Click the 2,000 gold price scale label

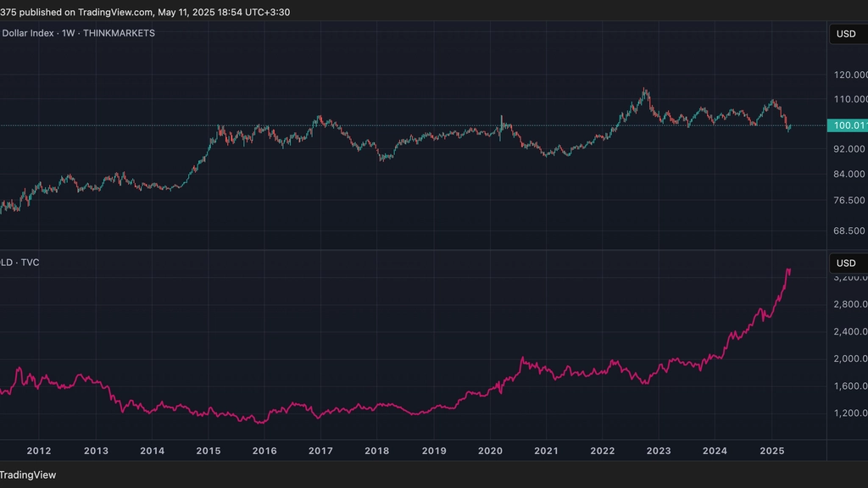(x=850, y=358)
